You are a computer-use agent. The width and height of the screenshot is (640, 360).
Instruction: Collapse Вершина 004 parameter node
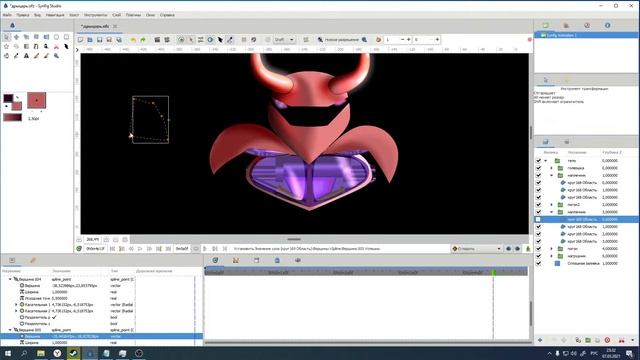tap(10, 280)
